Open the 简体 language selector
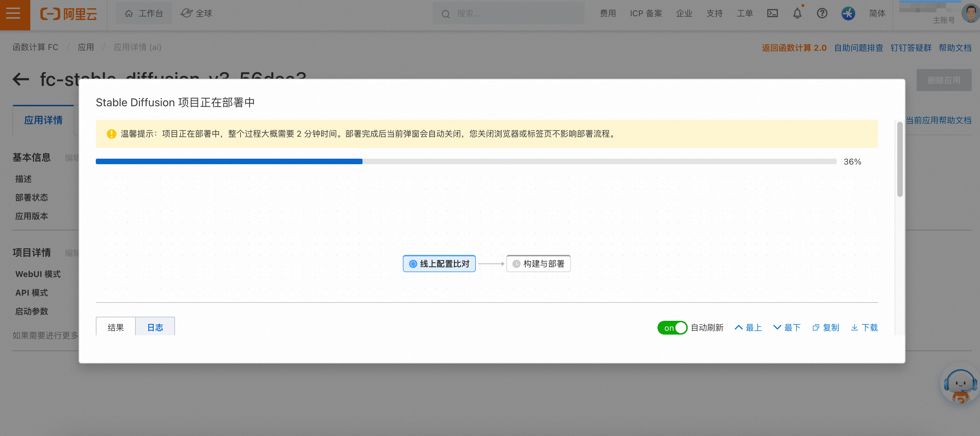The height and width of the screenshot is (436, 980). (x=877, y=13)
